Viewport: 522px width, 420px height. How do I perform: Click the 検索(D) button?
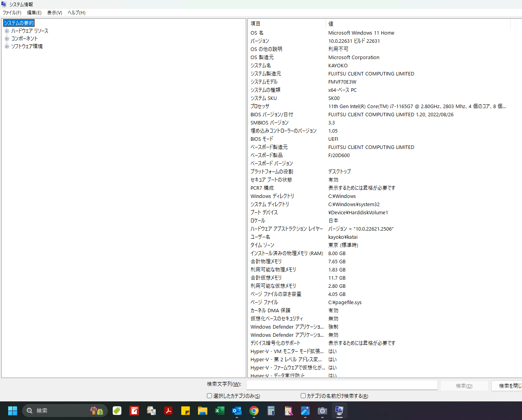[x=464, y=386]
